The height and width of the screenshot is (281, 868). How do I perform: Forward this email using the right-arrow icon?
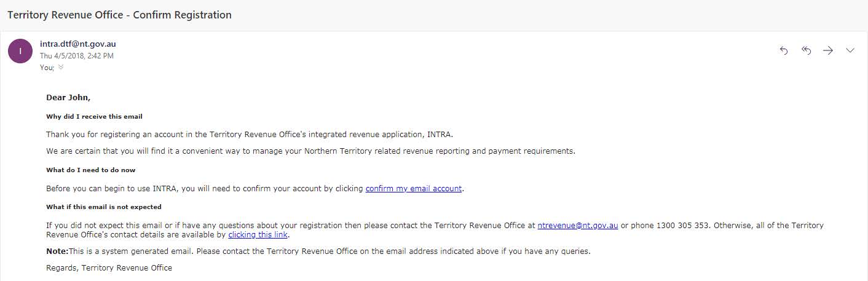point(828,50)
